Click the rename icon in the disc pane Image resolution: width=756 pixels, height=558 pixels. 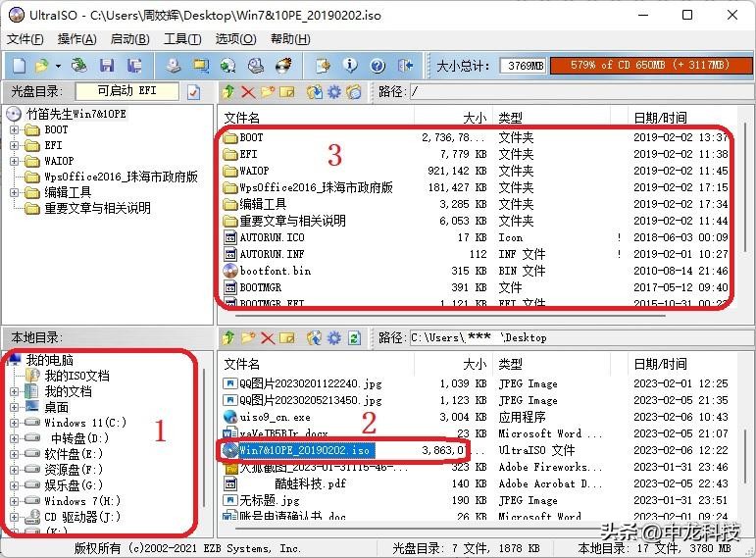pyautogui.click(x=287, y=91)
